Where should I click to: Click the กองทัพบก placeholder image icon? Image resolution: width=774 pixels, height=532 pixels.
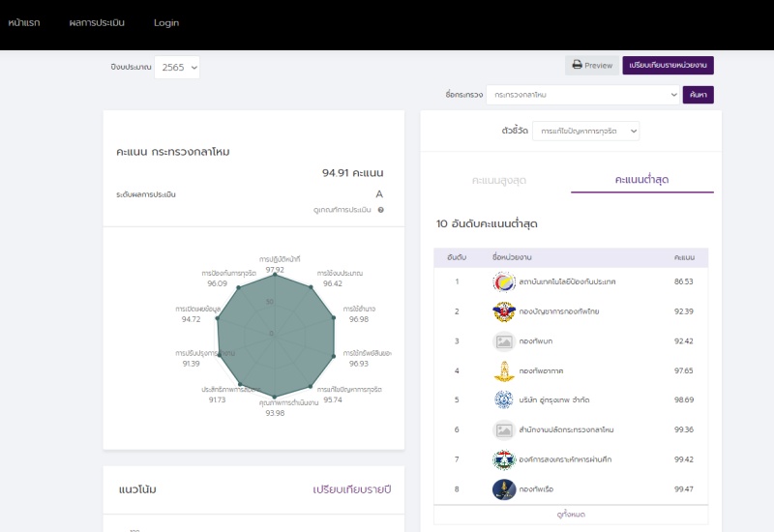[x=503, y=340]
